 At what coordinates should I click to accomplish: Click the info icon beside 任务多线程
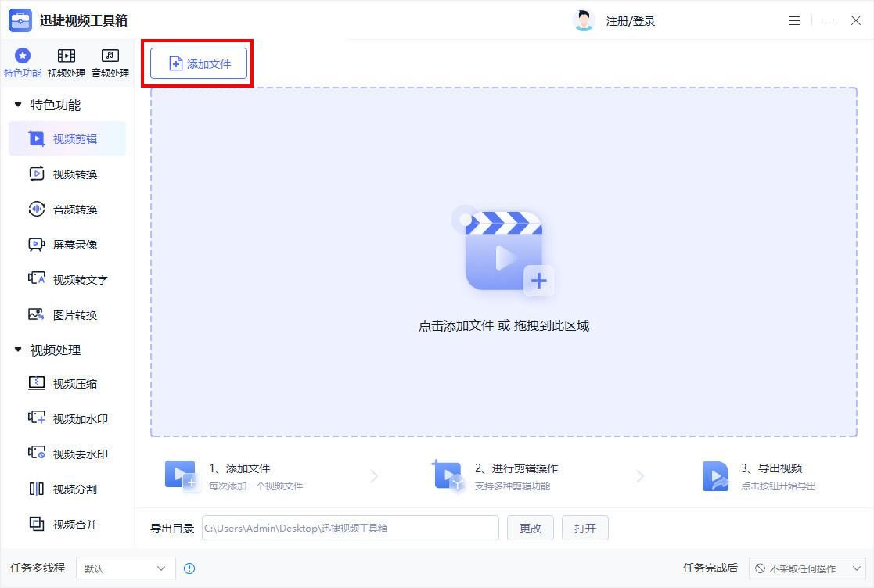189,568
